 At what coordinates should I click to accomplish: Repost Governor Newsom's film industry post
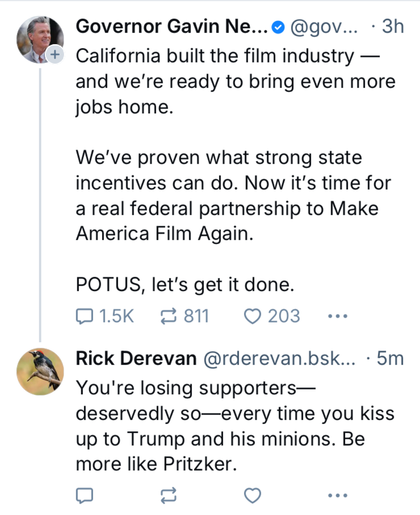coord(169,316)
